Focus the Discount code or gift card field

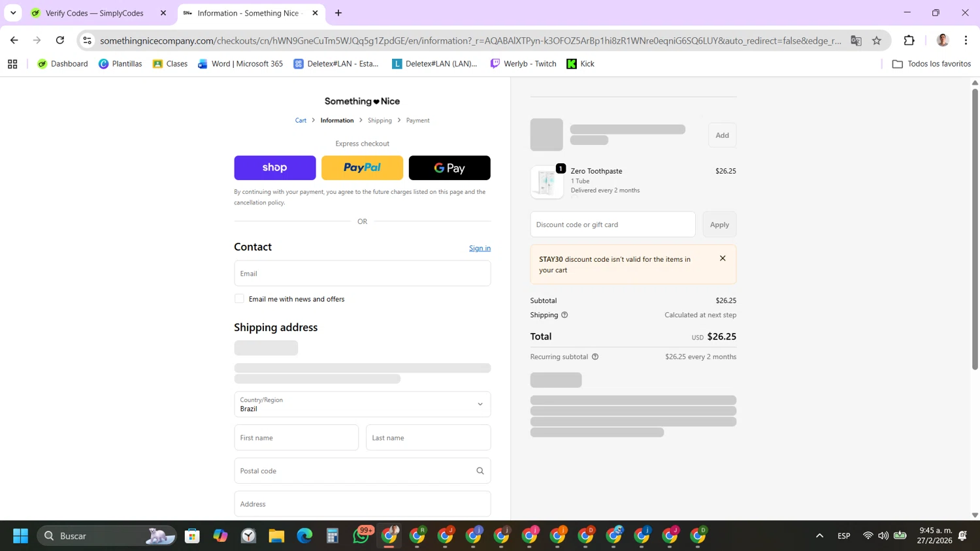point(612,225)
